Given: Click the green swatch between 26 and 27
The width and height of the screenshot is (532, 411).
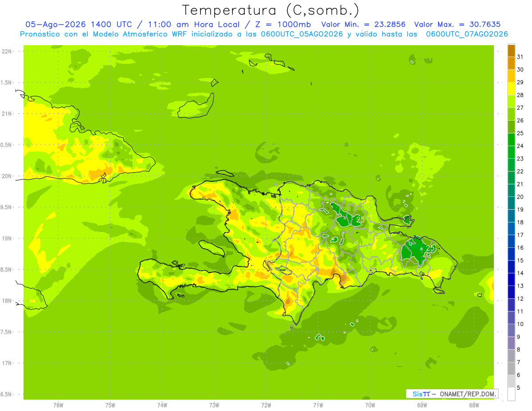Looking at the screenshot, I should pyautogui.click(x=511, y=114).
